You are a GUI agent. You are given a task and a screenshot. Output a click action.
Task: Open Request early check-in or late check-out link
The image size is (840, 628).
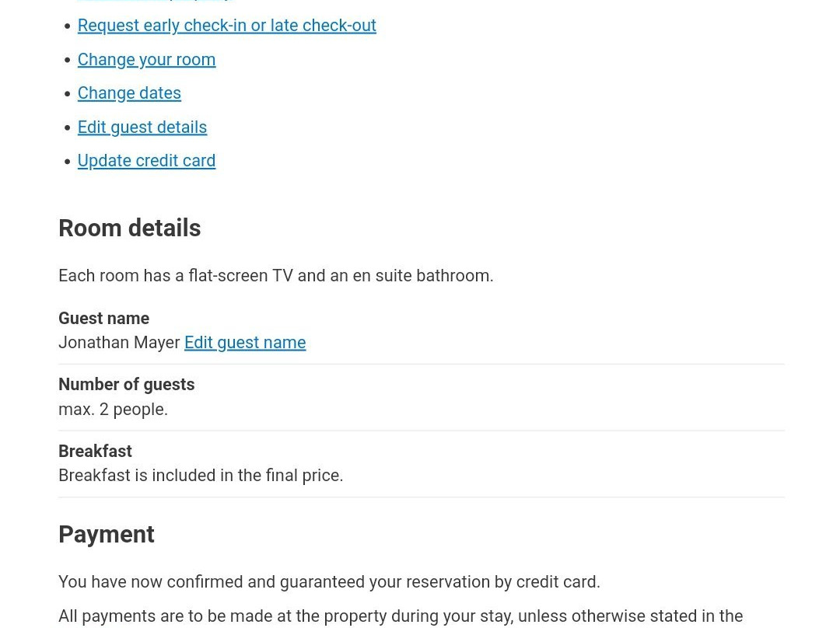[226, 26]
